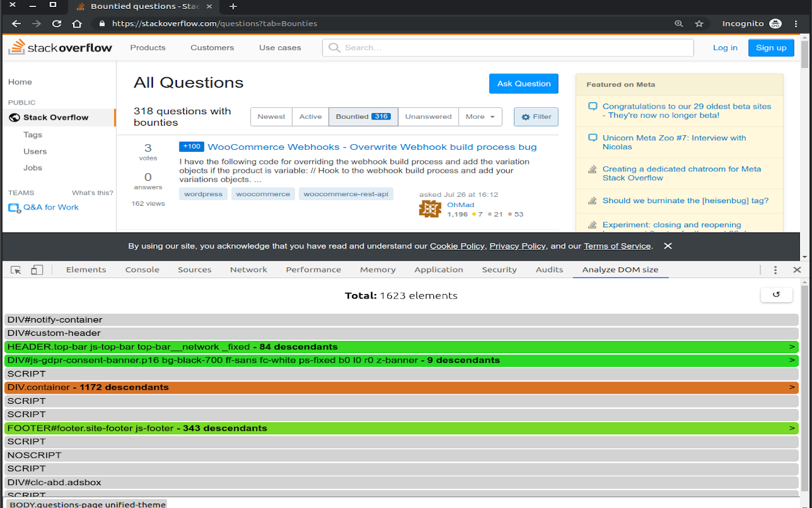Select the Unanswered questions tab
Screen dimensions: 812x508
(428, 117)
